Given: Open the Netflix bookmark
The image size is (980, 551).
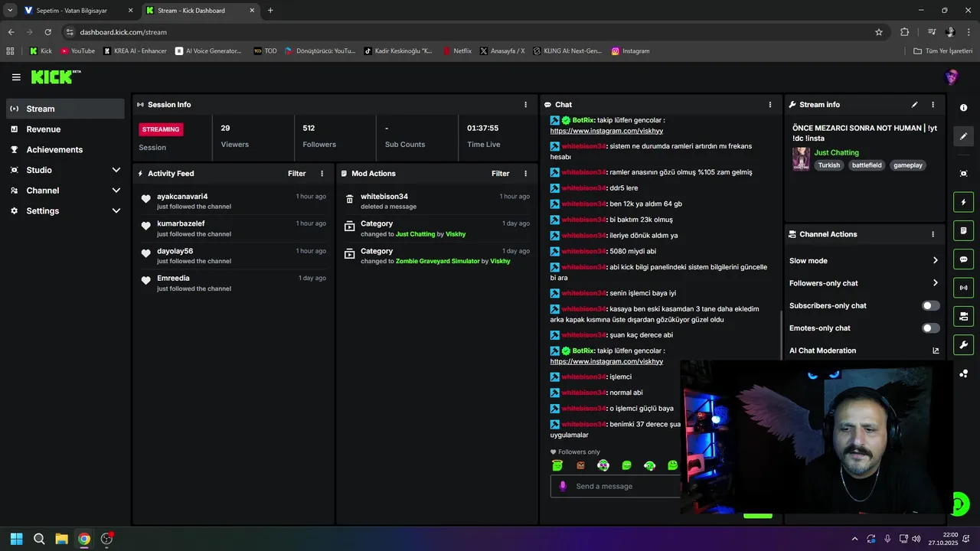Looking at the screenshot, I should click(457, 51).
